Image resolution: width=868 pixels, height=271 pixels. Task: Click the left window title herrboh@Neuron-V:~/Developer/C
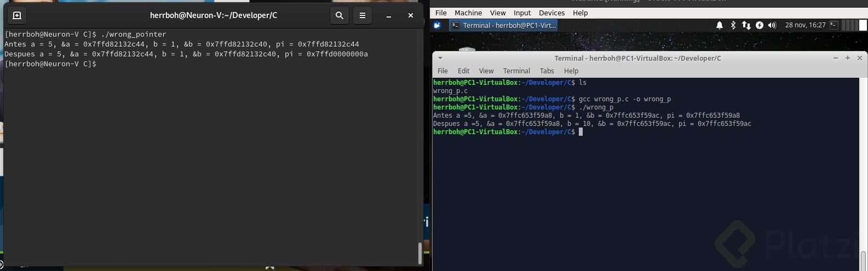point(214,15)
